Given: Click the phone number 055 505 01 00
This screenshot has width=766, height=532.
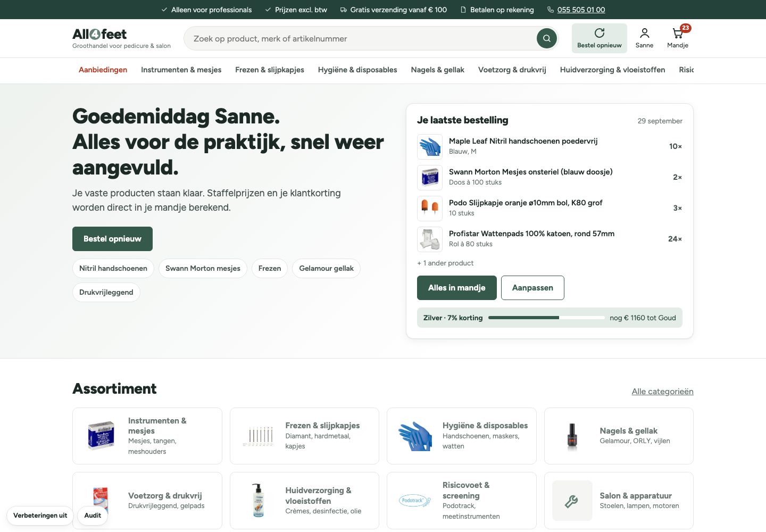Looking at the screenshot, I should click(581, 10).
